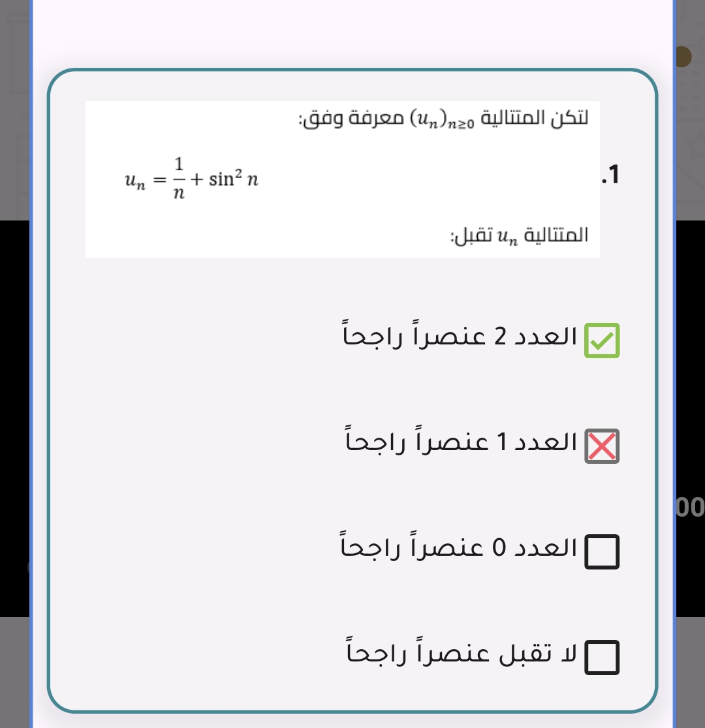Click the dimmed gray area at bottom left
This screenshot has width=705, height=728.
(14, 672)
